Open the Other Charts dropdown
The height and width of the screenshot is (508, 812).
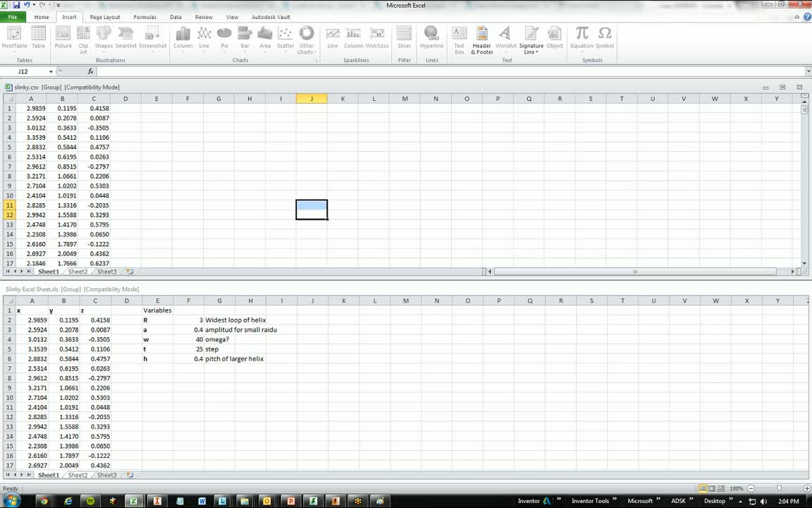(x=306, y=39)
